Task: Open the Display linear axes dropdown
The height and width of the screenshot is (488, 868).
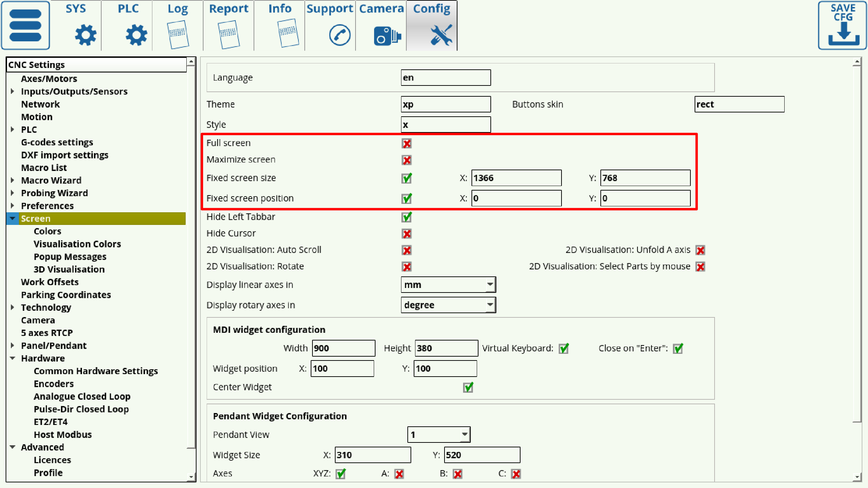Action: pyautogui.click(x=448, y=285)
